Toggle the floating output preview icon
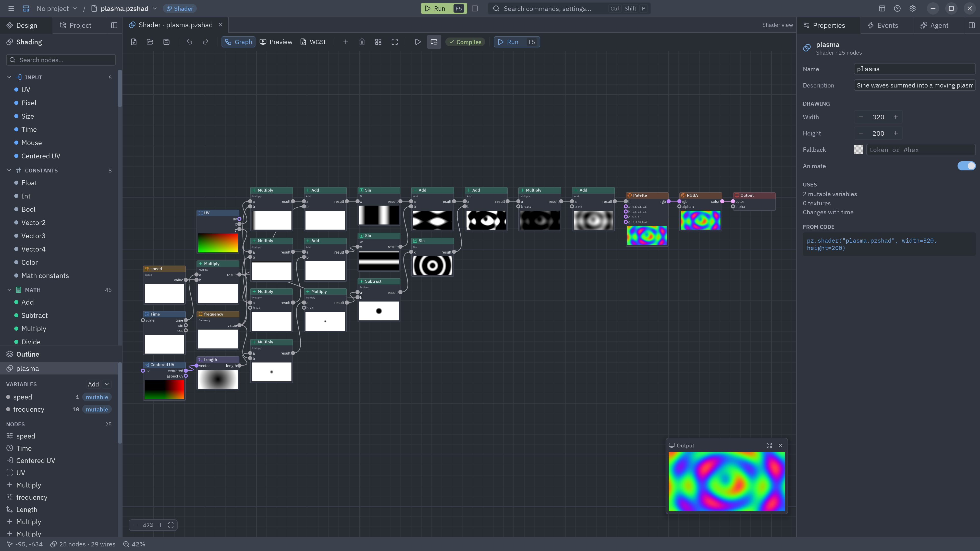This screenshot has width=980, height=551. pyautogui.click(x=434, y=42)
